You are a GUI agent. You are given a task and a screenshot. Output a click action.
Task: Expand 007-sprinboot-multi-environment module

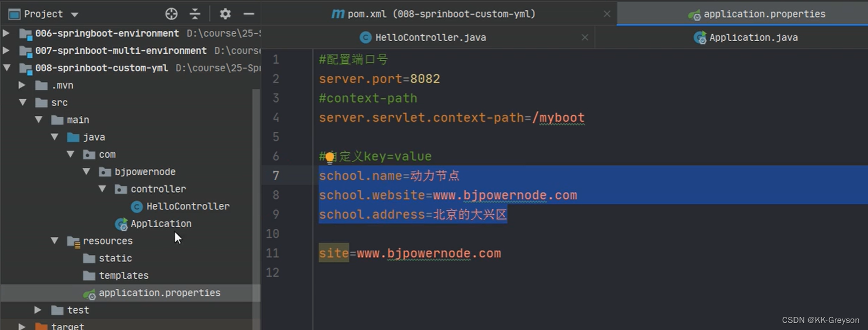click(6, 51)
